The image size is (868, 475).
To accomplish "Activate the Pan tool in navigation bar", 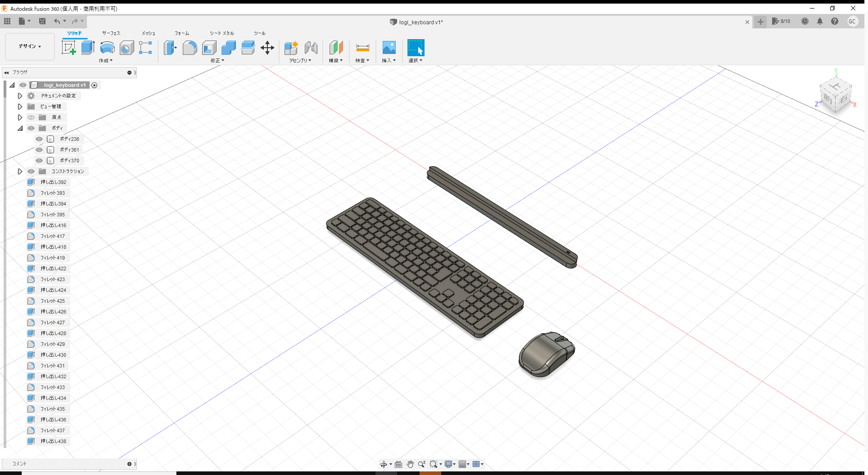I will [410, 464].
